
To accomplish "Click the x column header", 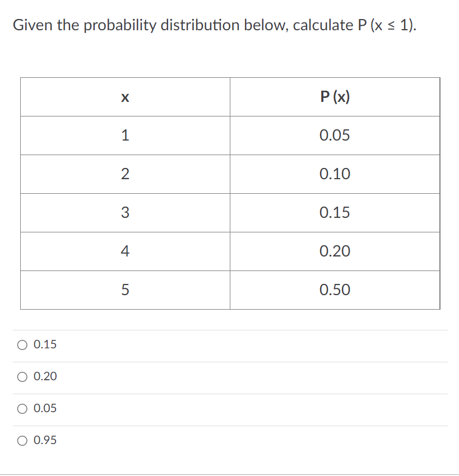I will (x=124, y=97).
